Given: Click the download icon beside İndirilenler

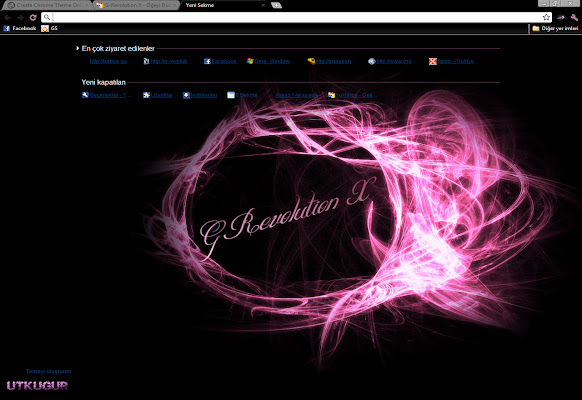Looking at the screenshot, I should coord(186,95).
